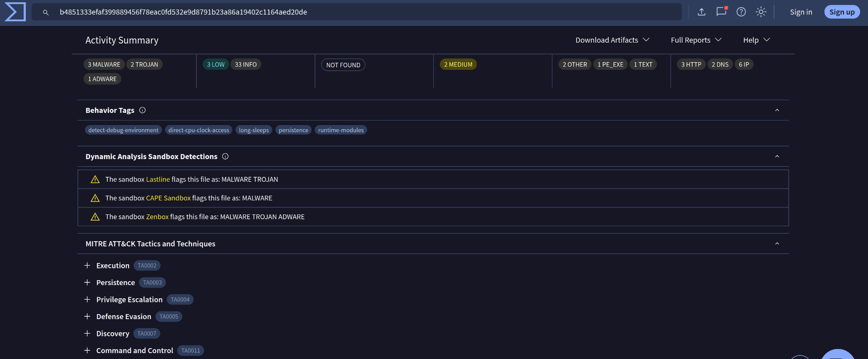The width and height of the screenshot is (868, 359).
Task: Click the Sign in link
Action: [x=801, y=12]
